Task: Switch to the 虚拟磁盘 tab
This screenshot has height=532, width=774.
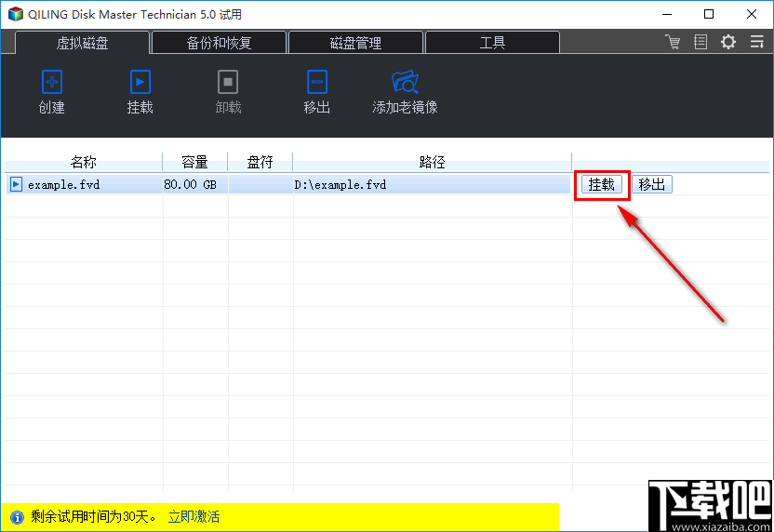Action: tap(83, 43)
